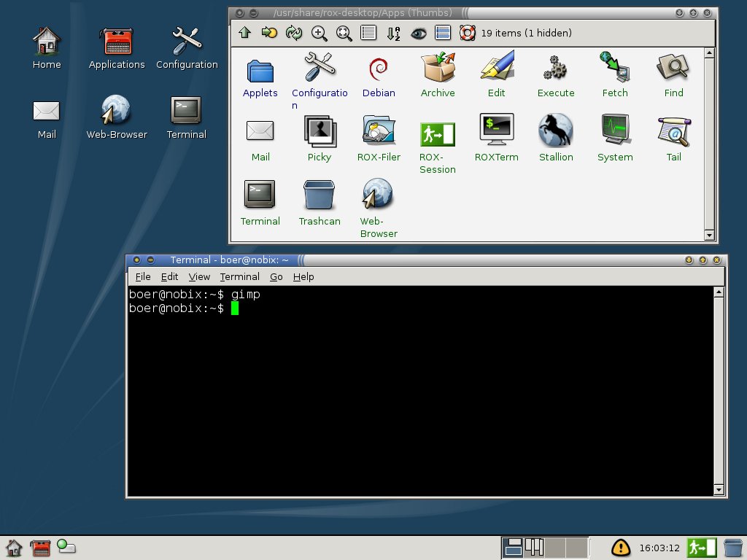
Task: Expand the Go menu in Terminal
Action: [x=276, y=276]
